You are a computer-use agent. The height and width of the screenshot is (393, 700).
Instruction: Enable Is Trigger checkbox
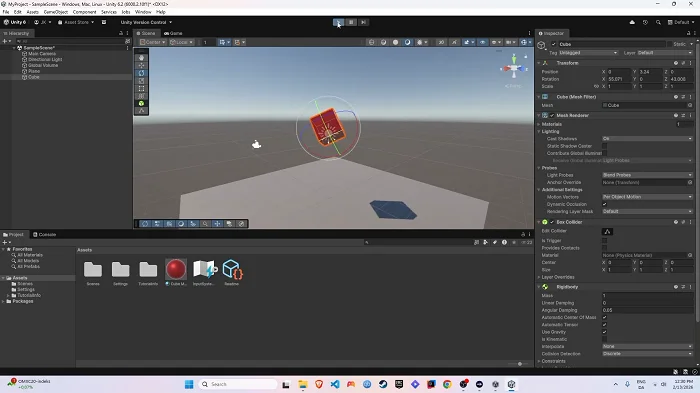pos(604,241)
